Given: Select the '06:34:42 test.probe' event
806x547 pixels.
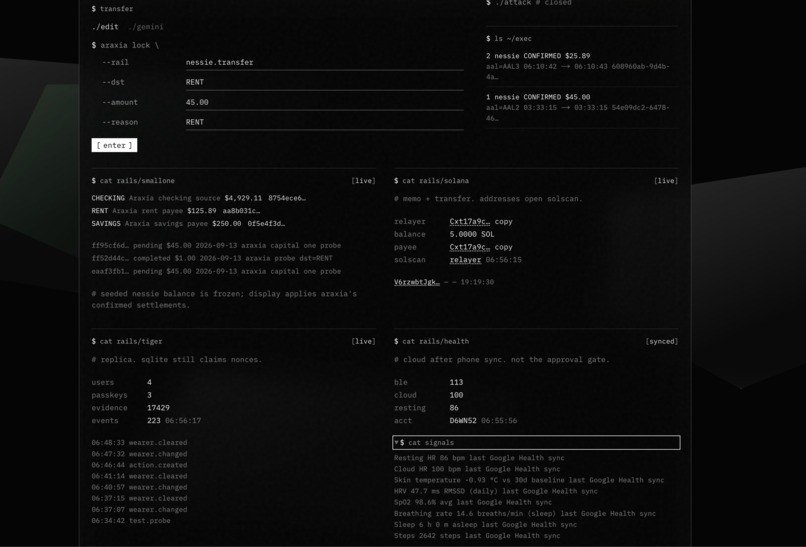Looking at the screenshot, I should 131,521.
